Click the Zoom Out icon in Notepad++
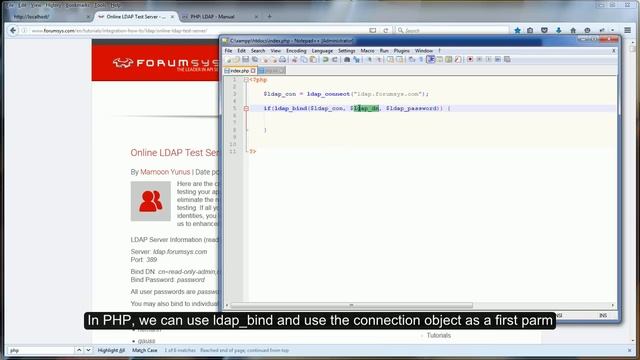Screen dimensions: 640x360 click(378, 60)
